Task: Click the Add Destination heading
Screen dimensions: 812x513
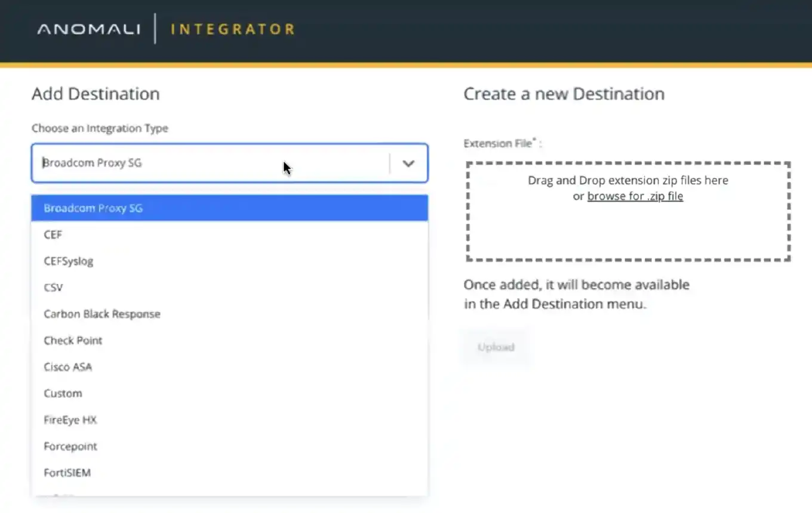Action: [x=96, y=94]
